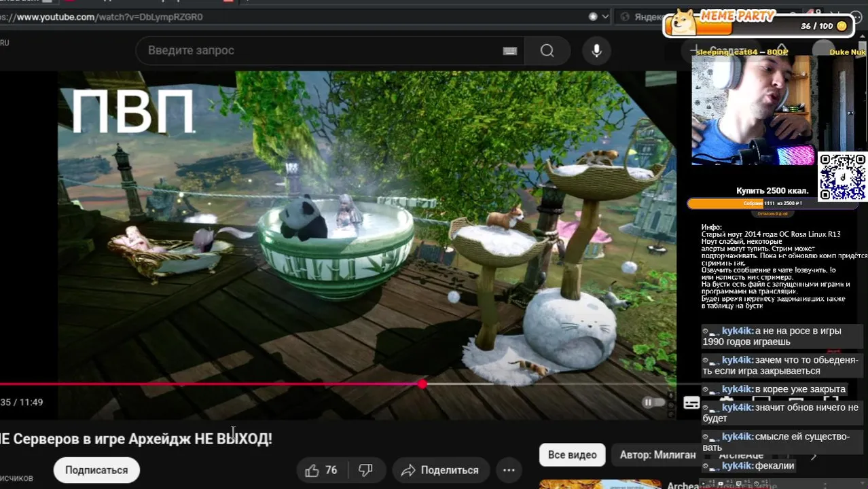Viewport: 868px width, 489px height.
Task: Focus the Яндекс search box in the browser toolbar
Action: point(642,17)
